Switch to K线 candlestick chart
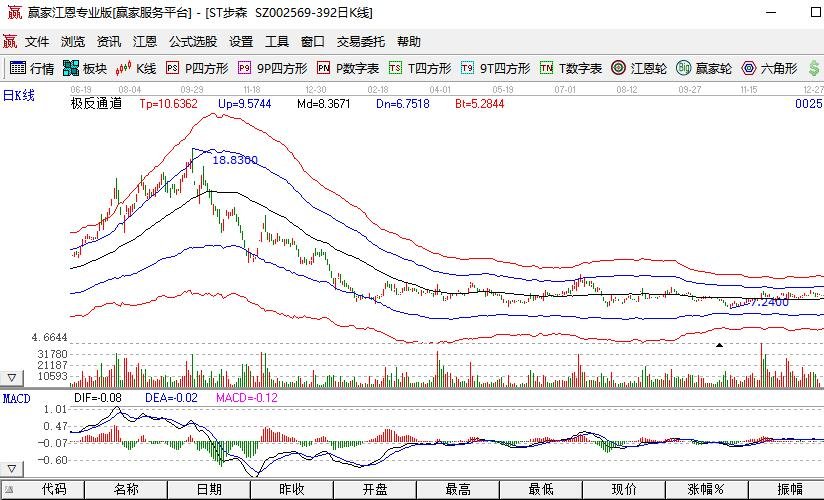 tap(136, 68)
